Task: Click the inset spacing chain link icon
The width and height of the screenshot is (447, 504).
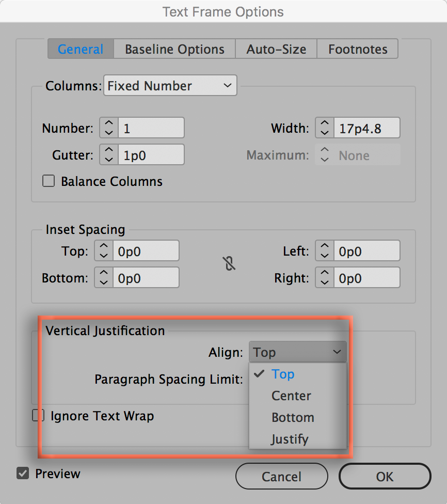Action: coord(230,264)
